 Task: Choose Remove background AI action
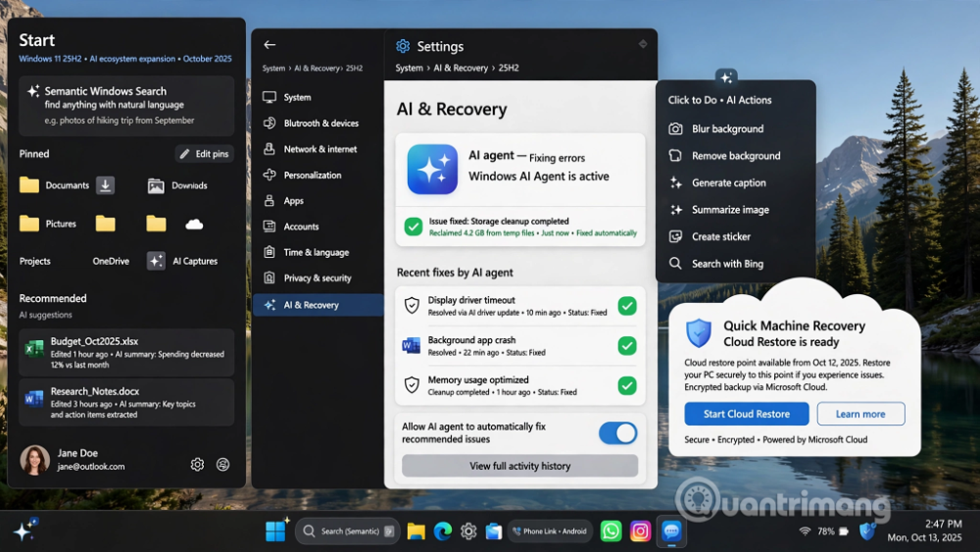pos(735,156)
